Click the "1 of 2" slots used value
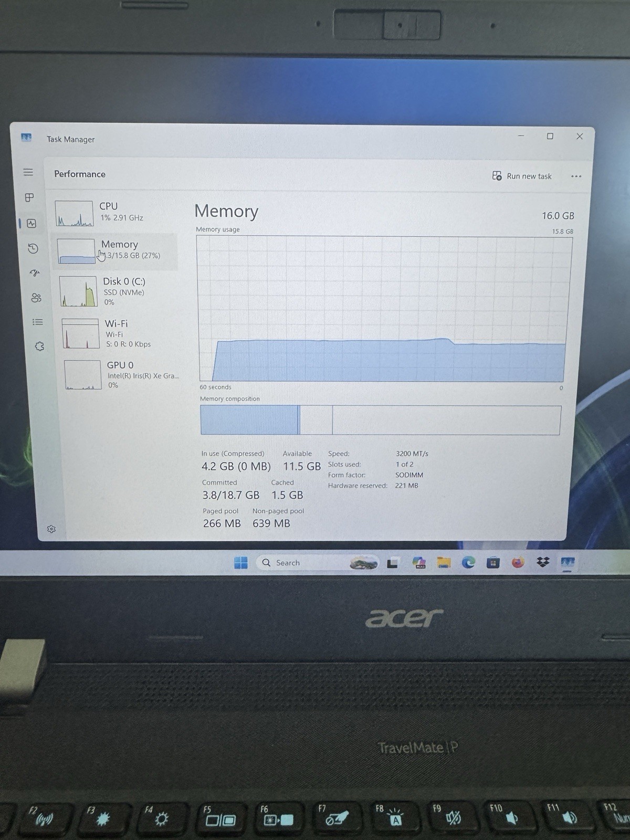Screen dimensions: 630x840 [x=405, y=464]
